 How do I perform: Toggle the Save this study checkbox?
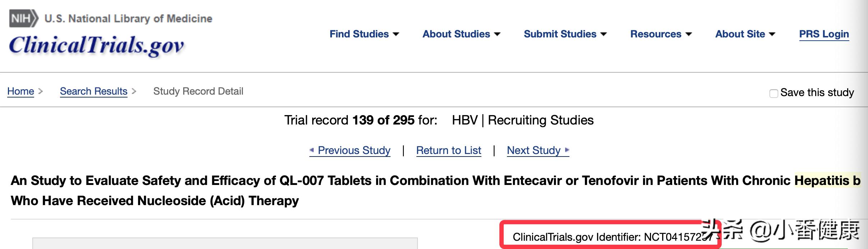coord(774,93)
